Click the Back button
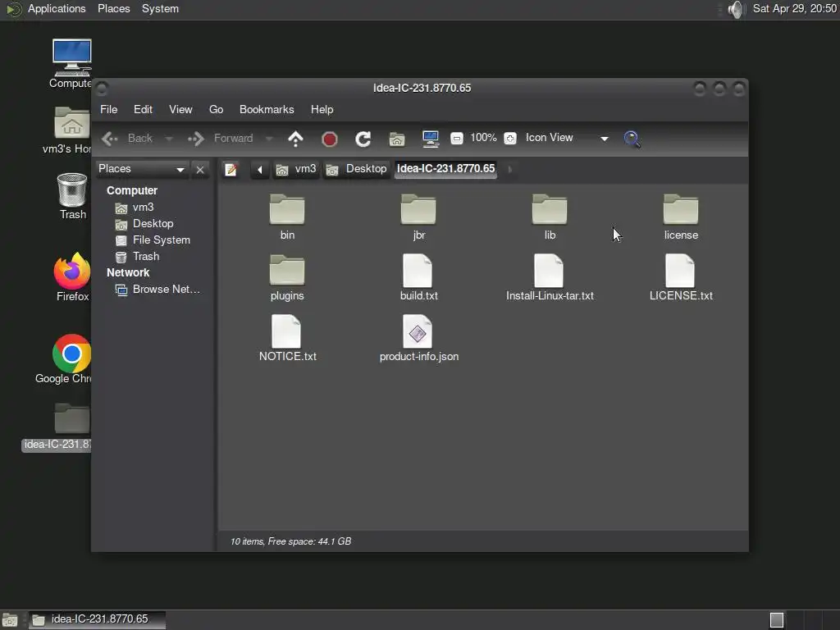 click(x=127, y=139)
